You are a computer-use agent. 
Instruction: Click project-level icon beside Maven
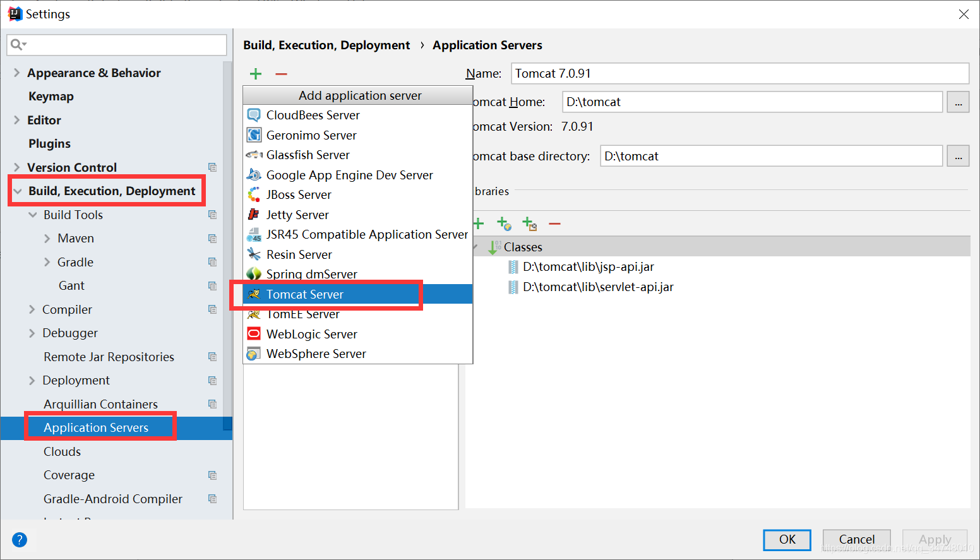click(x=213, y=239)
